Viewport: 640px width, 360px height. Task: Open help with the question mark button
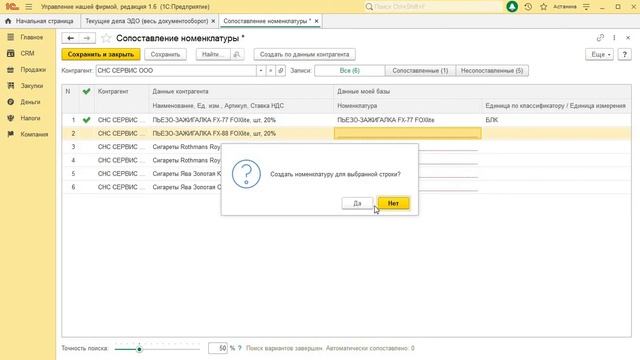tap(624, 54)
